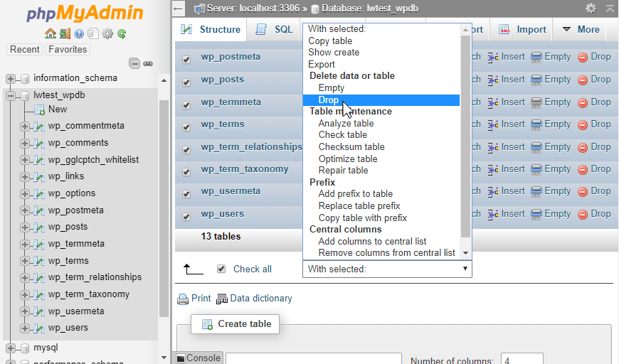Open the With selected dropdown
This screenshot has width=619, height=364.
(387, 269)
